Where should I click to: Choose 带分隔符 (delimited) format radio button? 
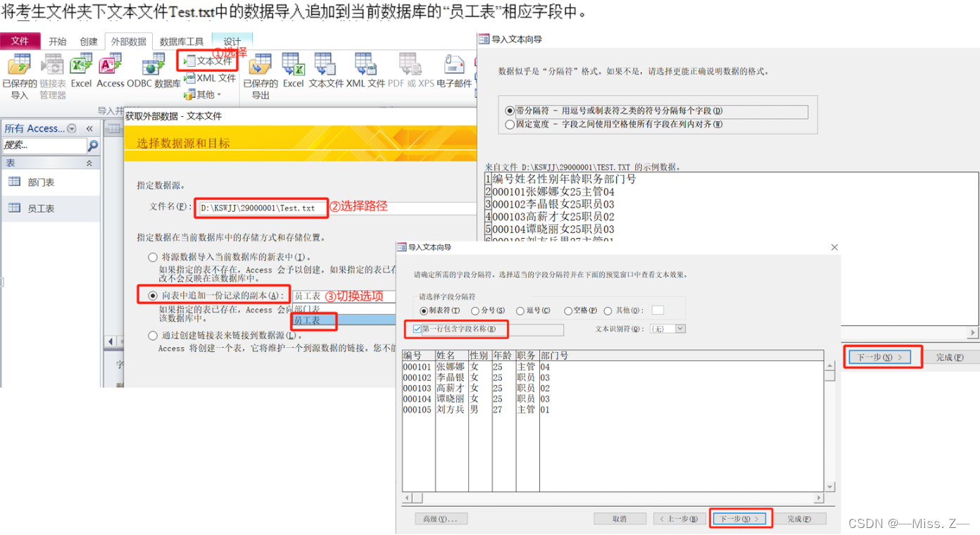(x=510, y=111)
